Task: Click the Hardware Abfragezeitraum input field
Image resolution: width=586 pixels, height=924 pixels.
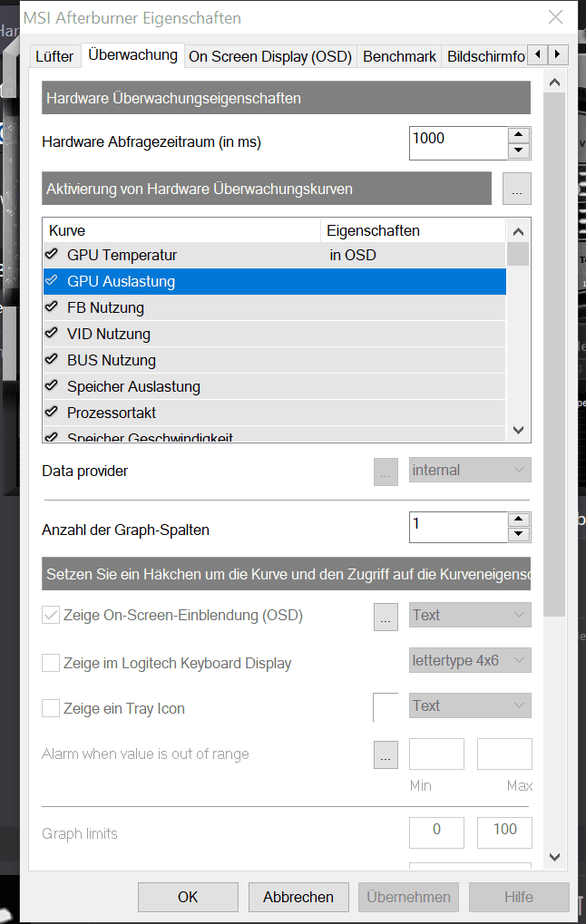Action: [x=459, y=142]
